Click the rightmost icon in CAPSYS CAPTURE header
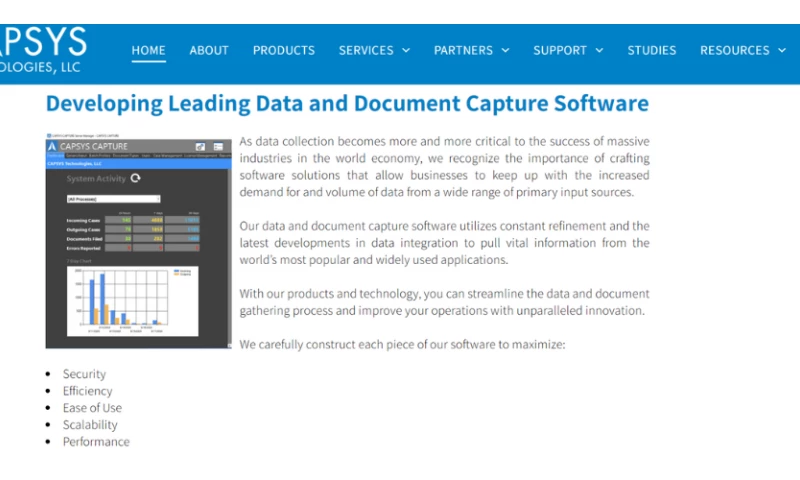The width and height of the screenshot is (800, 480). [218, 146]
